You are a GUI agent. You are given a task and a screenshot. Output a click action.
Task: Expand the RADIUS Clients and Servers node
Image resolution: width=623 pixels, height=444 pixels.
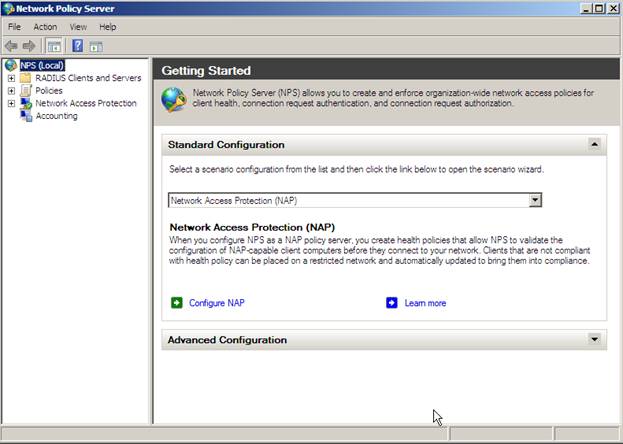coord(11,78)
